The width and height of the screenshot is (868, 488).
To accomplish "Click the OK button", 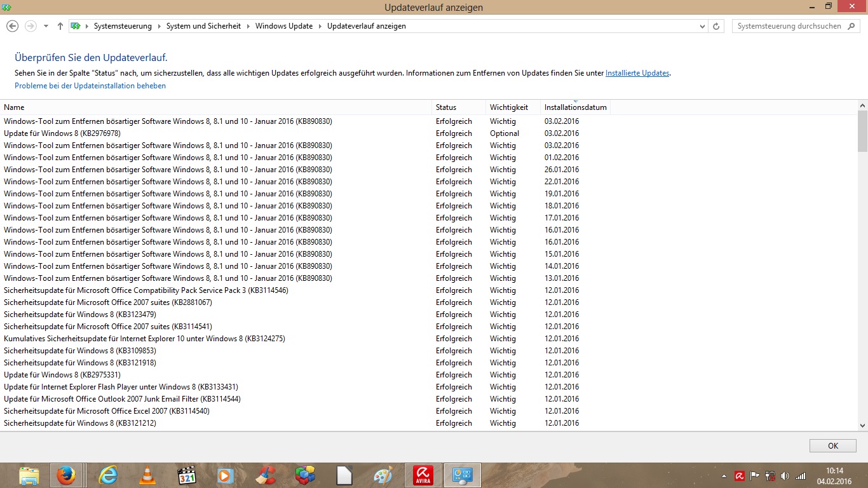I will tap(832, 445).
